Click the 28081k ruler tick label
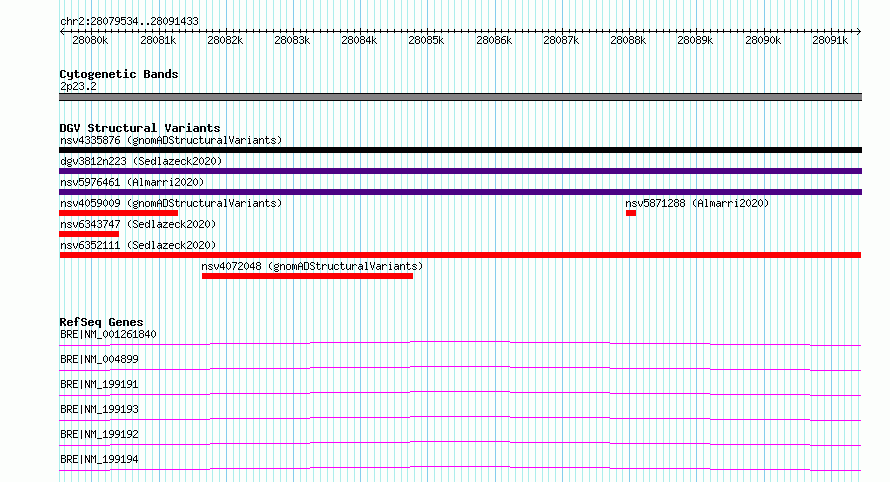This screenshot has height=482, width=890. 158,40
